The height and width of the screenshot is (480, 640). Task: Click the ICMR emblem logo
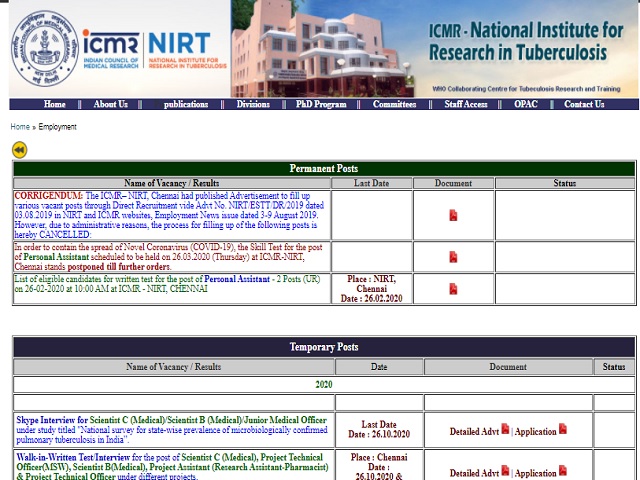45,48
